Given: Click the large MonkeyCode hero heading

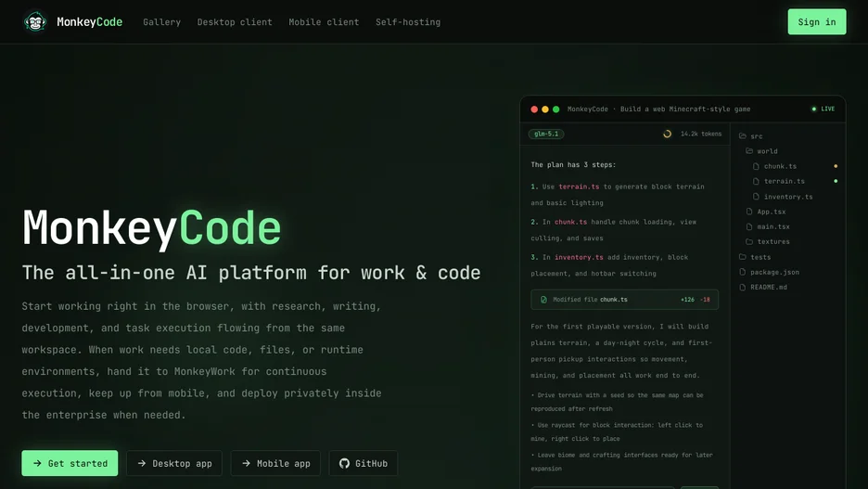Looking at the screenshot, I should point(152,228).
